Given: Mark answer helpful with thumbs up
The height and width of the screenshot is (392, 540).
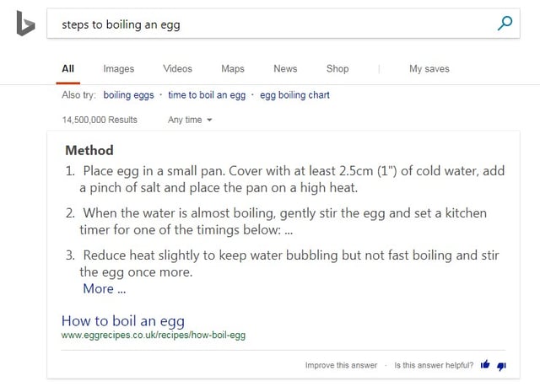Looking at the screenshot, I should tap(485, 364).
